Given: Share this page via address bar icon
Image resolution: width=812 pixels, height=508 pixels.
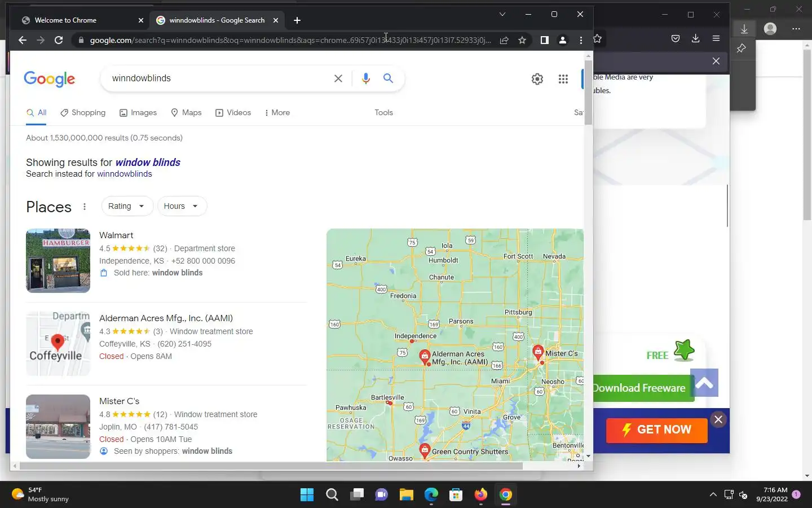Looking at the screenshot, I should 504,40.
